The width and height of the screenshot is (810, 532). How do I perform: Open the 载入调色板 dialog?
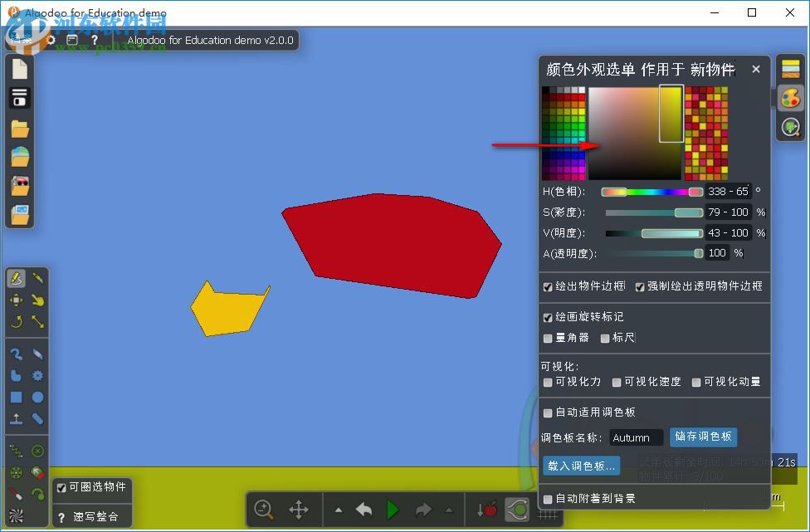click(x=581, y=466)
